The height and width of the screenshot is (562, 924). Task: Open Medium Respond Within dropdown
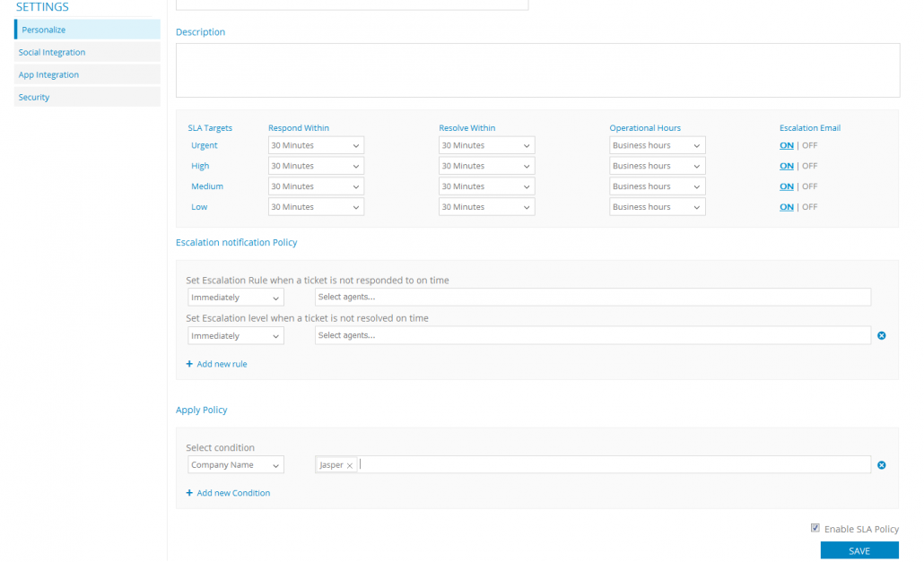[316, 186]
